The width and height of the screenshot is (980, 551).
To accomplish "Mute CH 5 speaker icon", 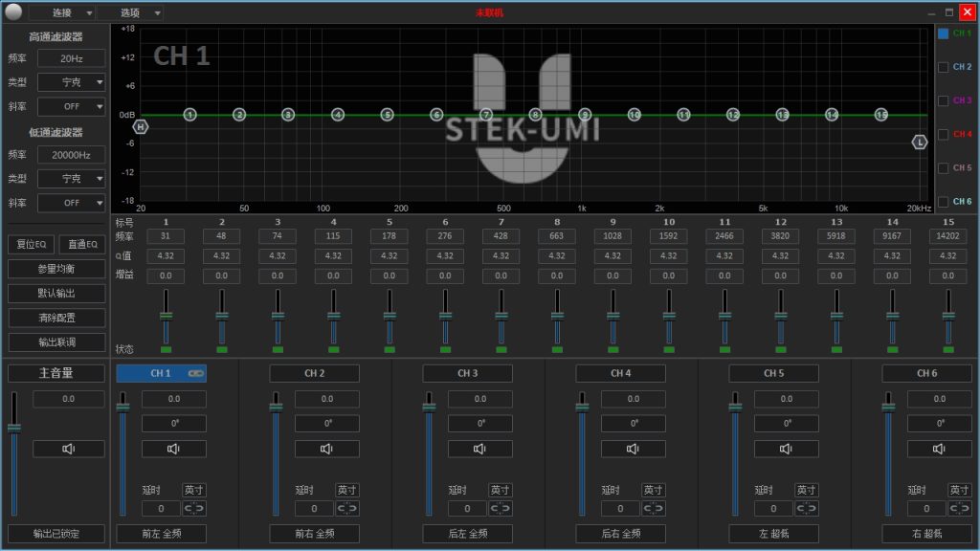I will (787, 449).
